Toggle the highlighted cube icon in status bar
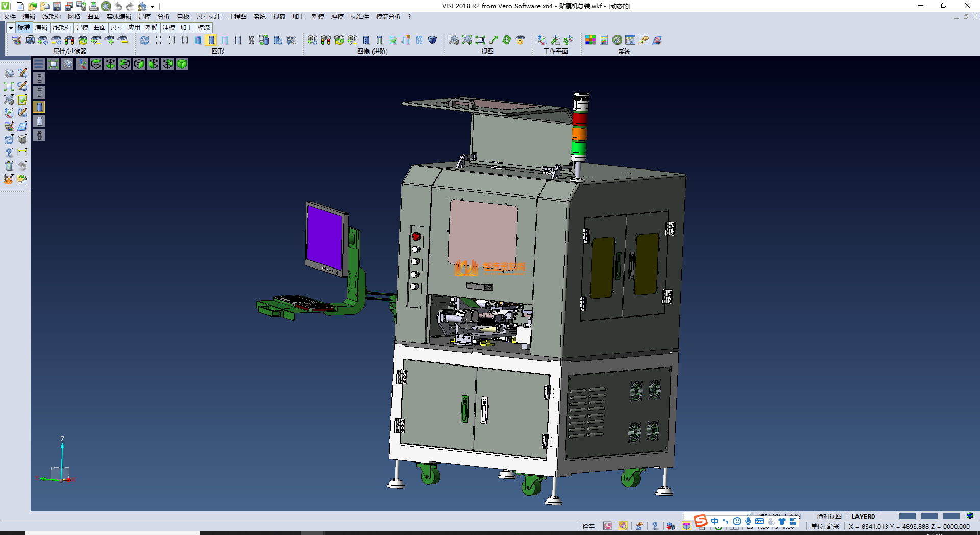The width and height of the screenshot is (980, 535). coord(687,526)
